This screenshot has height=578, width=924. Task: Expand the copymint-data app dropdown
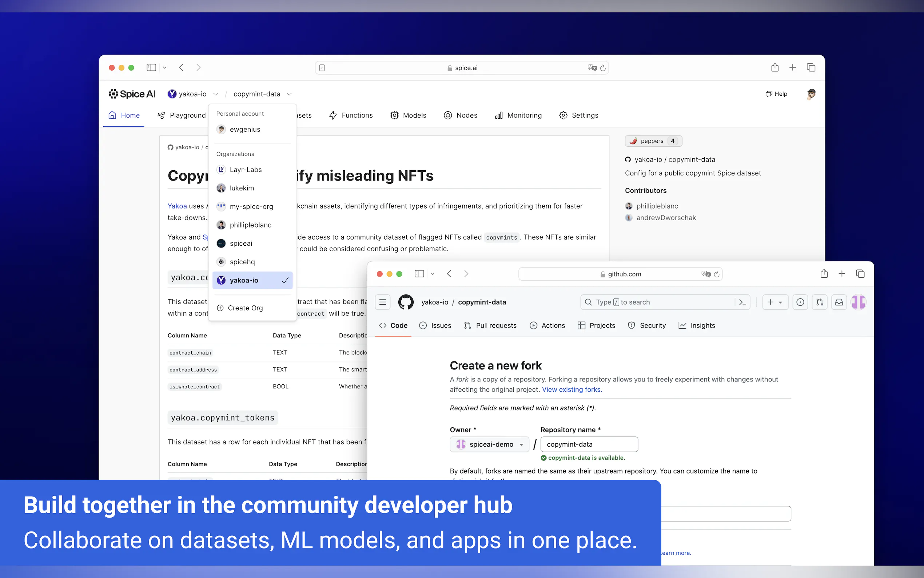pyautogui.click(x=289, y=94)
